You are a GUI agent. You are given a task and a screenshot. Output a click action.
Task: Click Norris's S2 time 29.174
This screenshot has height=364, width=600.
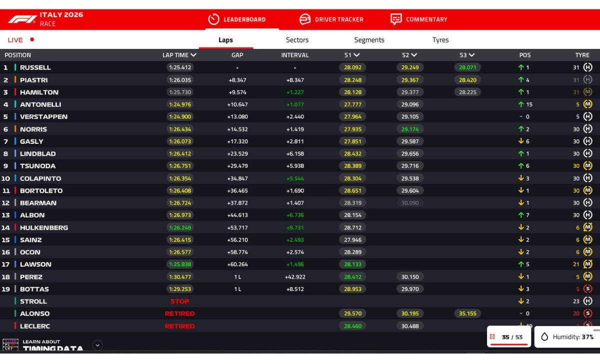click(410, 129)
